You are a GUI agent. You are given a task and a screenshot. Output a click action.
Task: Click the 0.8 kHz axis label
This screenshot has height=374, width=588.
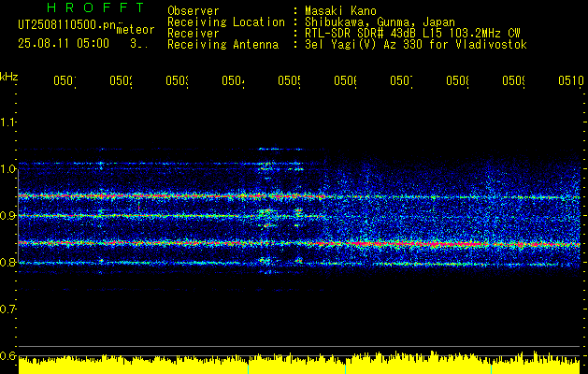pyautogui.click(x=7, y=262)
